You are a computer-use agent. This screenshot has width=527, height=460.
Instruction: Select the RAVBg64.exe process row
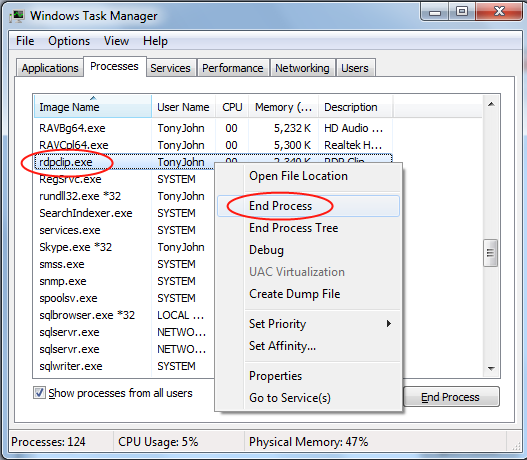(213, 128)
